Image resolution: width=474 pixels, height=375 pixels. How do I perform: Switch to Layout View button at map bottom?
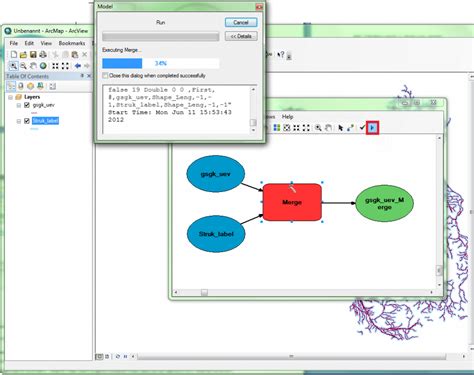107,357
